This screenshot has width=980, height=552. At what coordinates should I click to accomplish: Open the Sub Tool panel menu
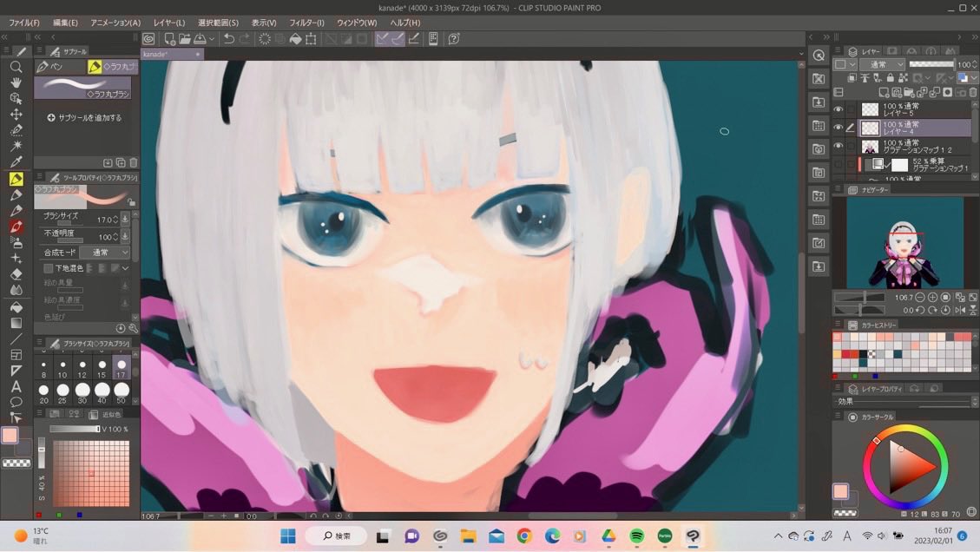[39, 51]
